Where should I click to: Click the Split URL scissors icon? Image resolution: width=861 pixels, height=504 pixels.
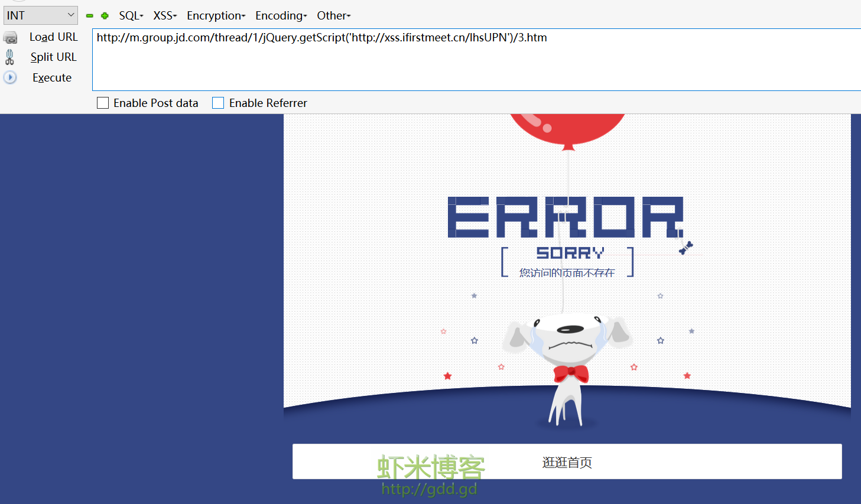pyautogui.click(x=9, y=57)
